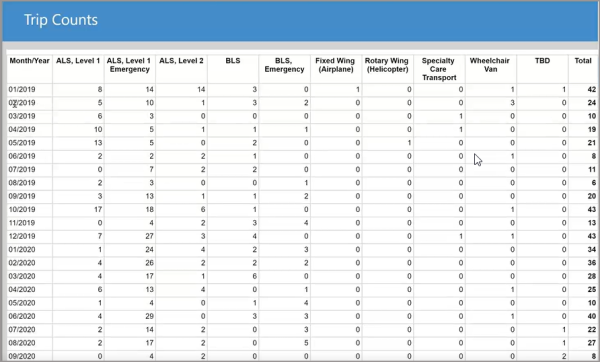Select the TBD column header
The width and height of the screenshot is (600, 362).
[542, 60]
